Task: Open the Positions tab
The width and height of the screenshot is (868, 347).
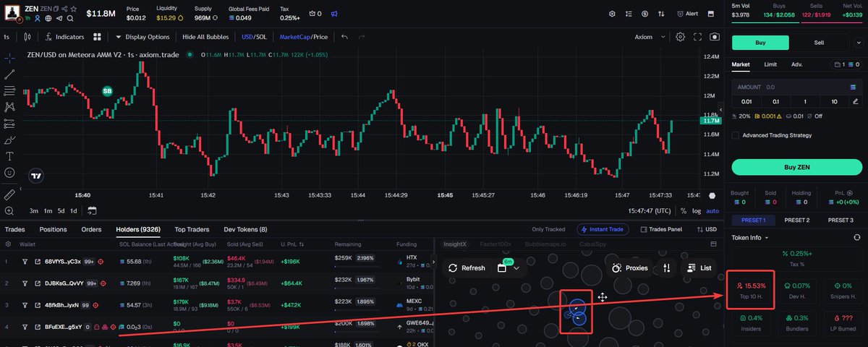Action: click(53, 229)
